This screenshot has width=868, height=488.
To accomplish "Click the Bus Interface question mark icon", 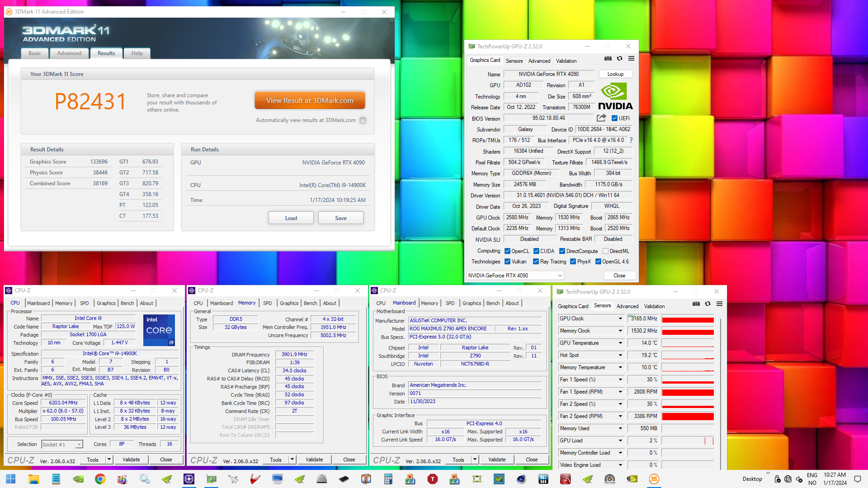I will [x=631, y=140].
